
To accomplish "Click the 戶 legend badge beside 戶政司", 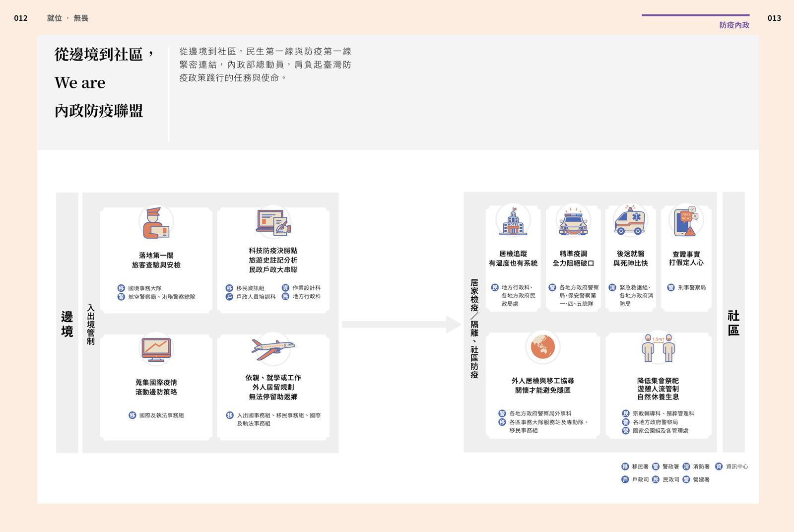I will tap(625, 479).
